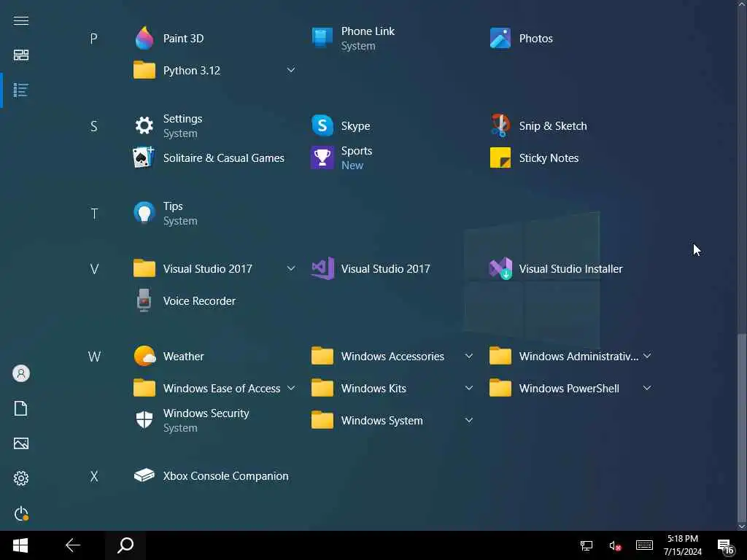Expand the Windows Kits chevron
The image size is (747, 560).
coord(469,388)
